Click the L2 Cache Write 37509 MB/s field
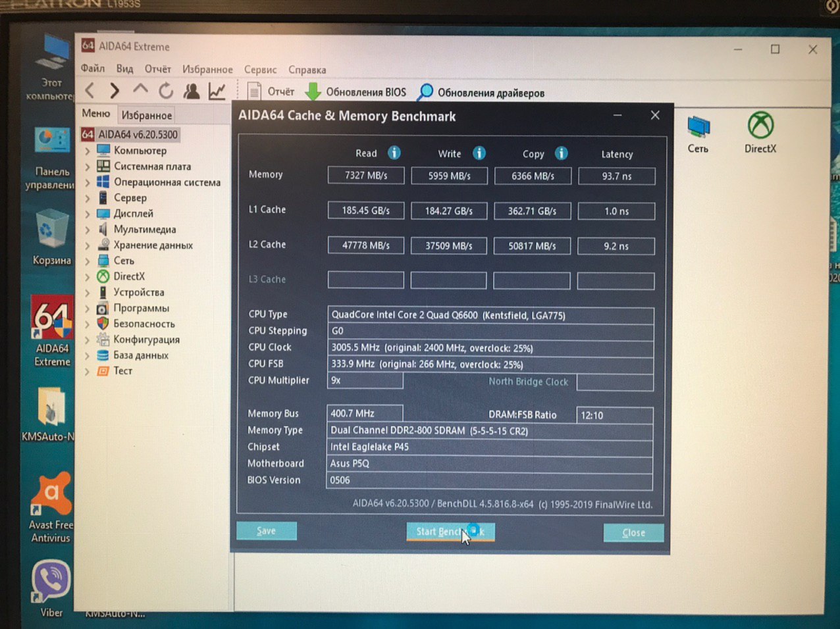Image resolution: width=840 pixels, height=629 pixels. click(449, 245)
